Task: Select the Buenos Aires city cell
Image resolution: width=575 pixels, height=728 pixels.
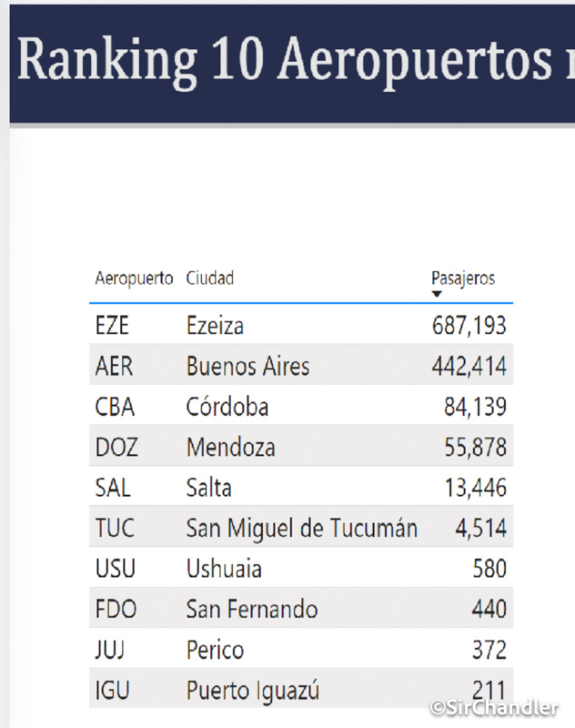Action: tap(247, 366)
